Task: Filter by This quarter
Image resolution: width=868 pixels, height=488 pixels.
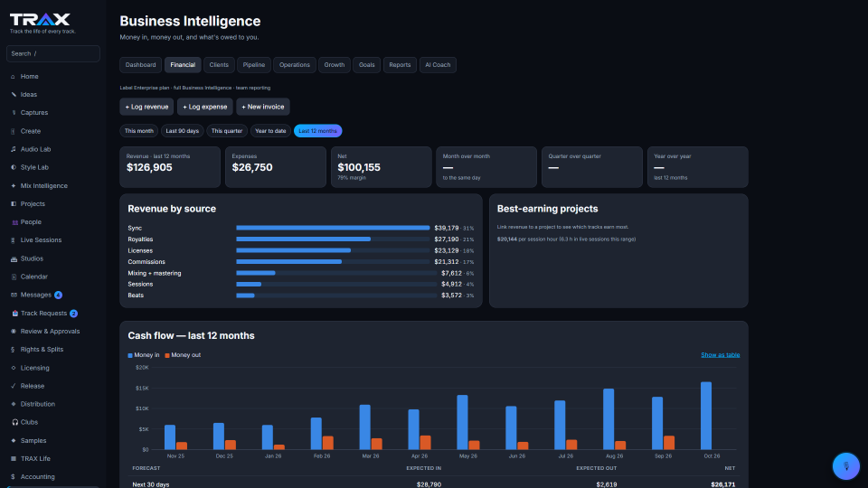Action: click(x=227, y=131)
